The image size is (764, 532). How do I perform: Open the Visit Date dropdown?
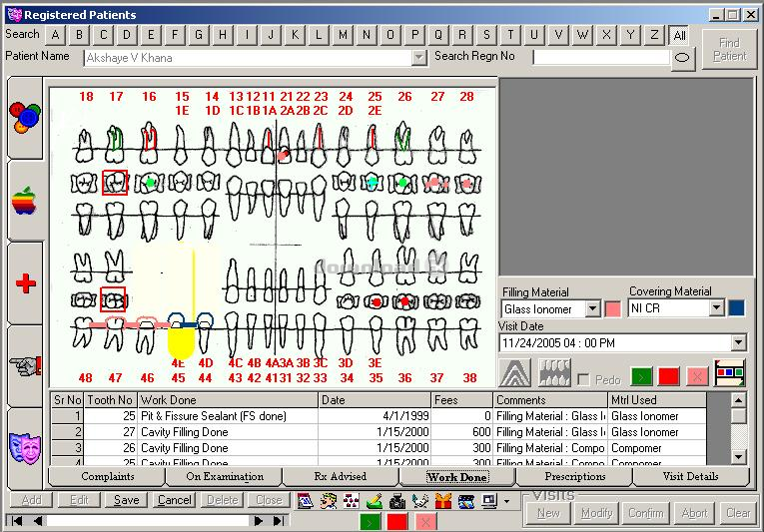click(x=738, y=343)
